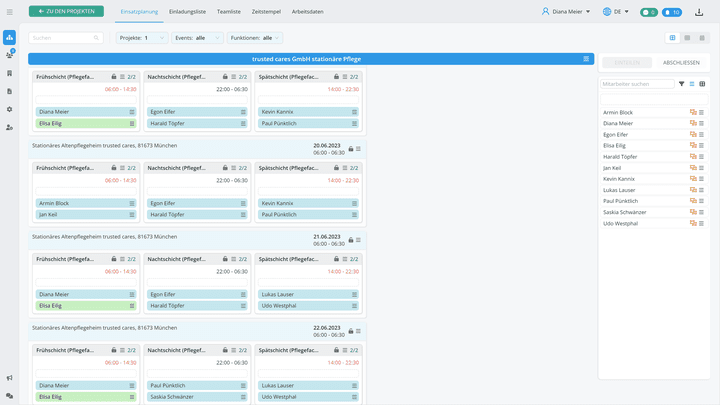This screenshot has height=405, width=720.
Task: Open the Funktionen filter dropdown
Action: tap(256, 38)
